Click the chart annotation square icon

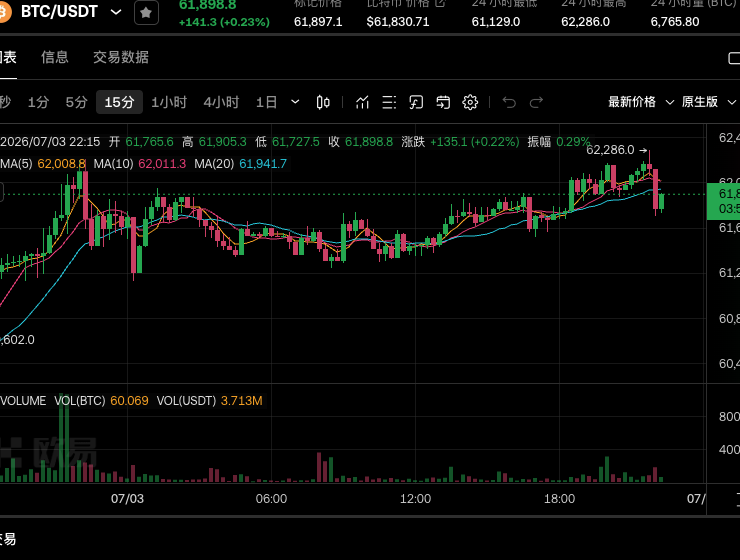(x=416, y=102)
